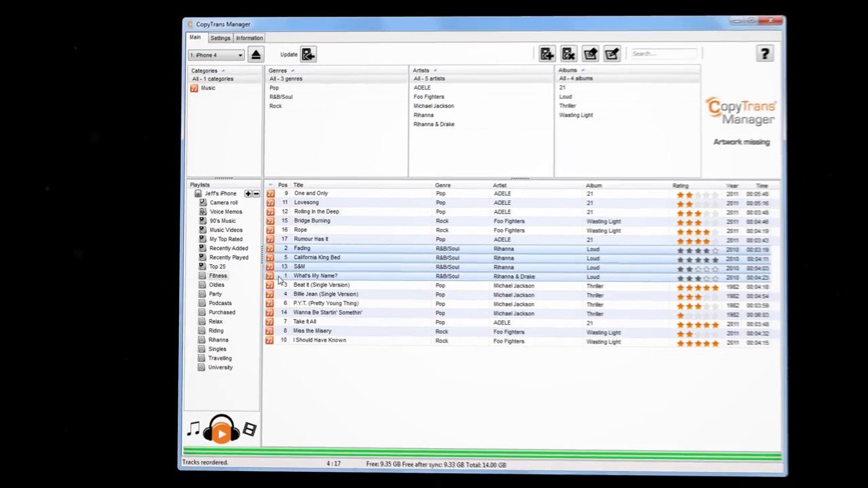Sort tracks by the Rating column
This screenshot has width=868, height=488.
tap(680, 186)
